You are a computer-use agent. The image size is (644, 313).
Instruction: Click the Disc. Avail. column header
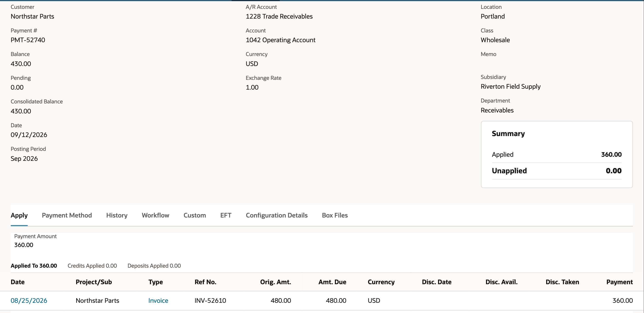502,282
